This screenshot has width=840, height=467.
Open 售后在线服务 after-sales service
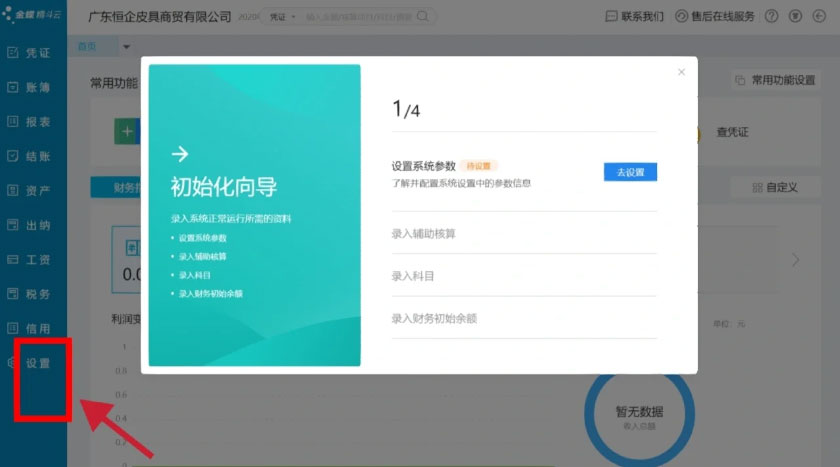coord(714,17)
